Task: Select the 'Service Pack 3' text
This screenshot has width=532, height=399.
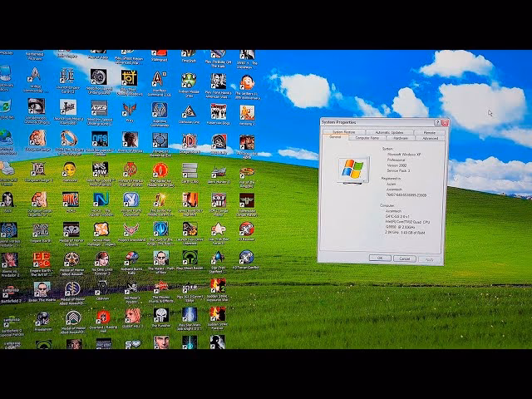Action: (398, 170)
